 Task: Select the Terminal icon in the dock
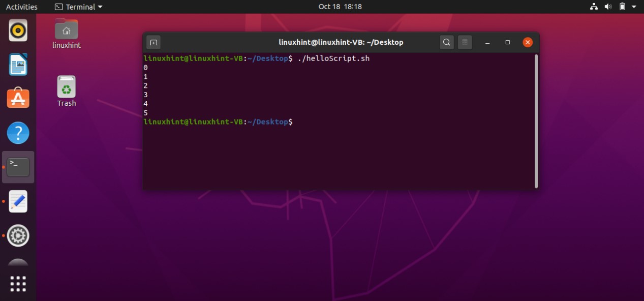(x=18, y=167)
